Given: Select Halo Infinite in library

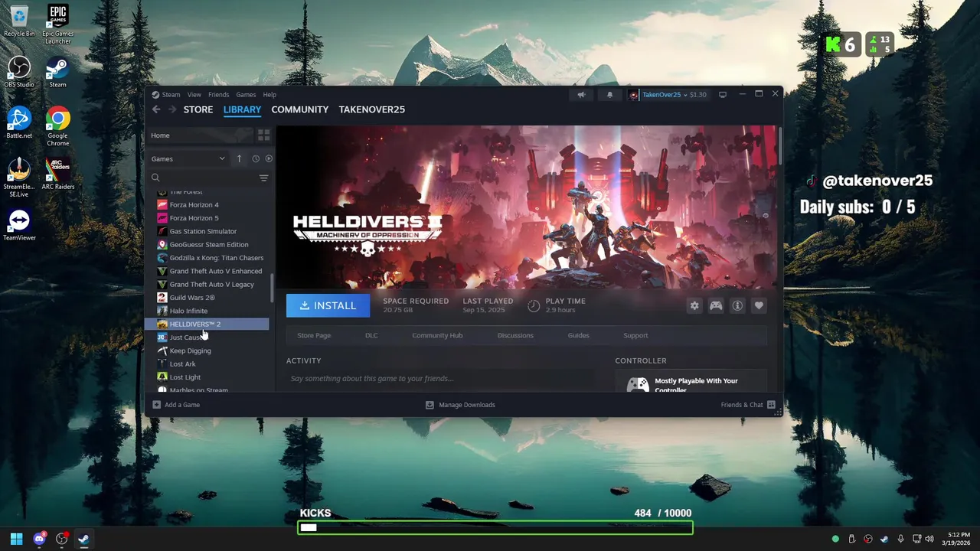Looking at the screenshot, I should pyautogui.click(x=207, y=311).
